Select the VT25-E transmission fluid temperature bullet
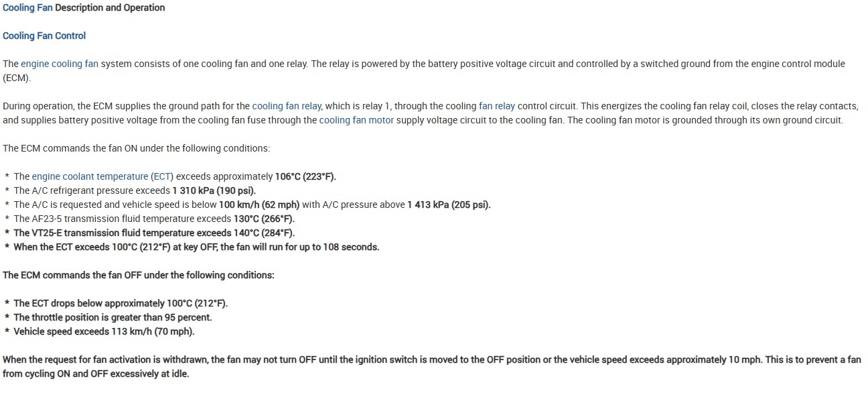The width and height of the screenshot is (868, 399). [x=154, y=233]
